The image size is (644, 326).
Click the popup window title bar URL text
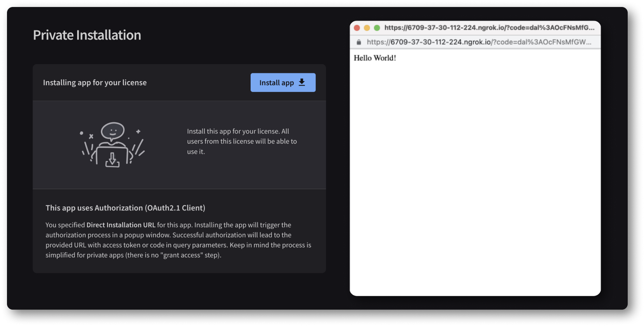489,28
